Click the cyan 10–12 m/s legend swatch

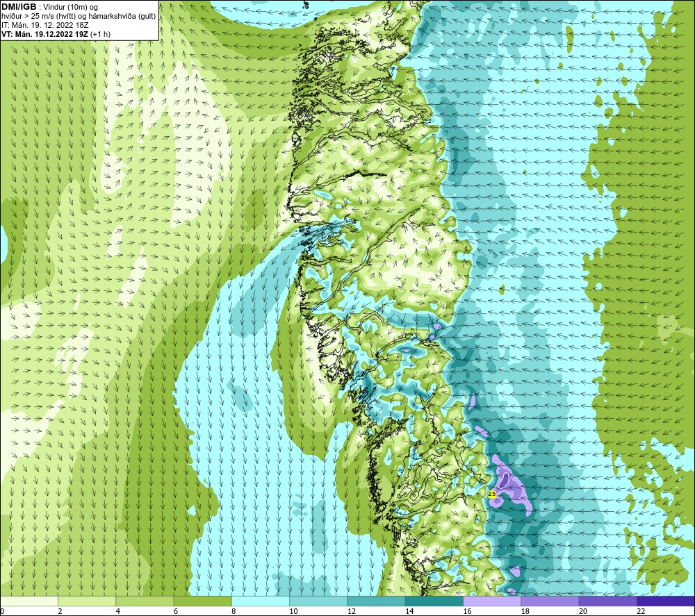tap(318, 601)
